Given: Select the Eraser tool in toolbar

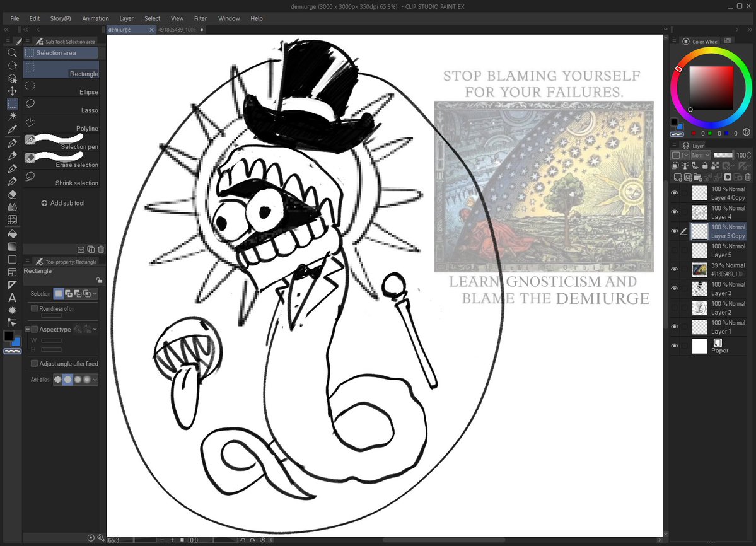Looking at the screenshot, I should point(12,194).
